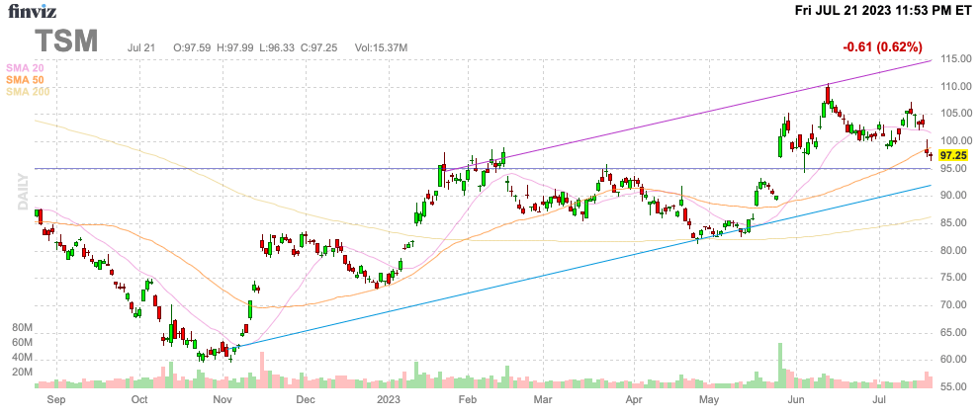Image resolution: width=980 pixels, height=417 pixels.
Task: Click the 60.00 price axis label
Action: pyautogui.click(x=951, y=361)
